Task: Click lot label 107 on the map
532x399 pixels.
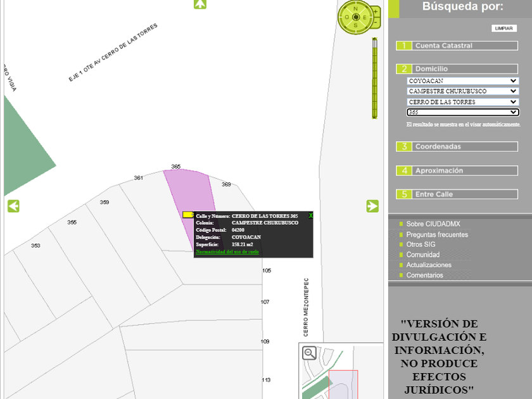Action: point(265,301)
